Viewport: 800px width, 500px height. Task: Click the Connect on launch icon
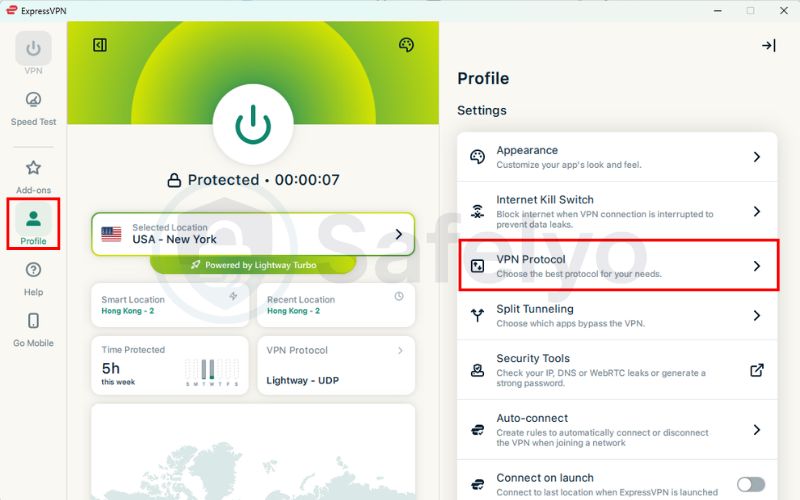(x=477, y=484)
